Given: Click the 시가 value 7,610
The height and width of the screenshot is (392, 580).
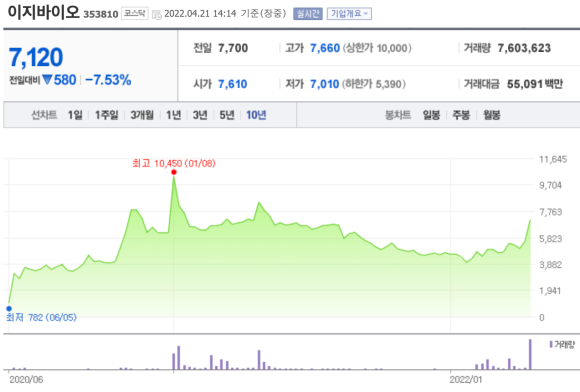Looking at the screenshot, I should point(232,84).
